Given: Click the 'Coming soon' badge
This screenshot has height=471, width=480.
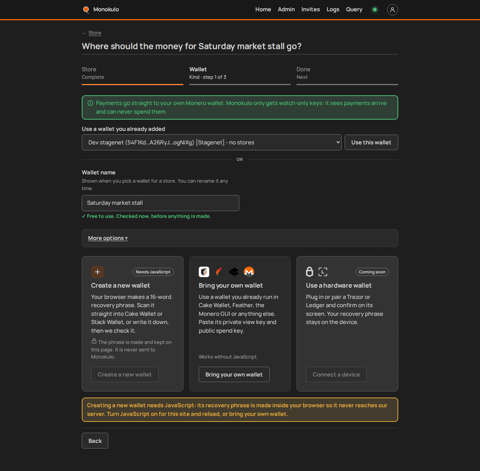Looking at the screenshot, I should pos(372,272).
